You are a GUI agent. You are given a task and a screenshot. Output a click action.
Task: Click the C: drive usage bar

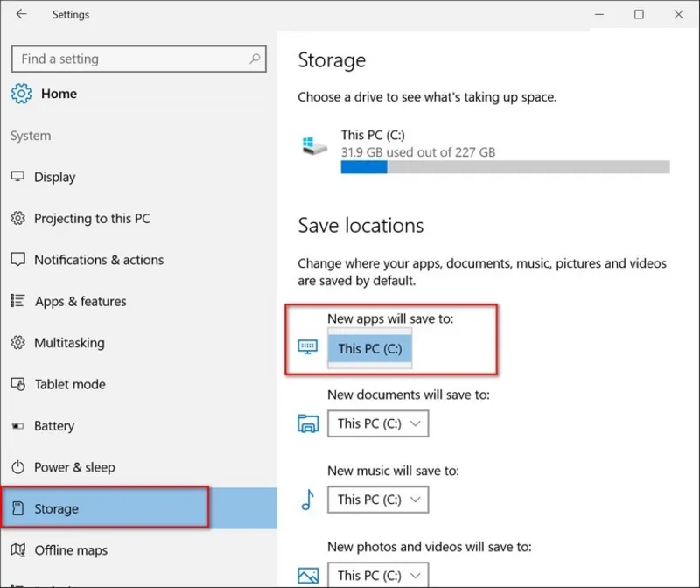pos(505,167)
